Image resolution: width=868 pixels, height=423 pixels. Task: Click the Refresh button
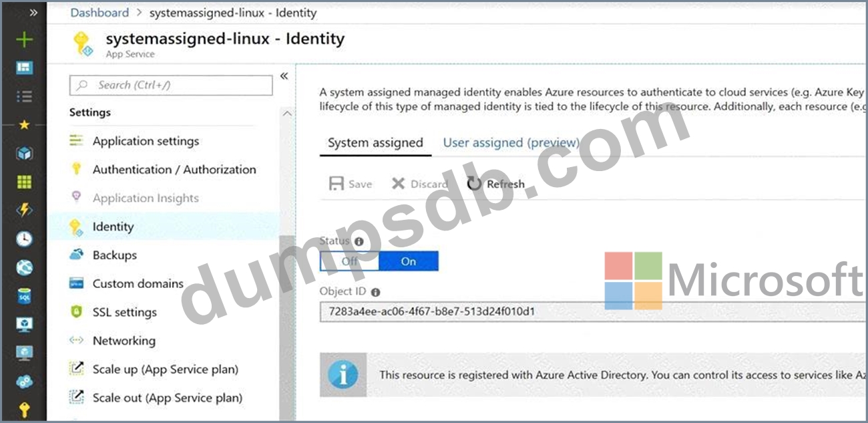[x=496, y=184]
